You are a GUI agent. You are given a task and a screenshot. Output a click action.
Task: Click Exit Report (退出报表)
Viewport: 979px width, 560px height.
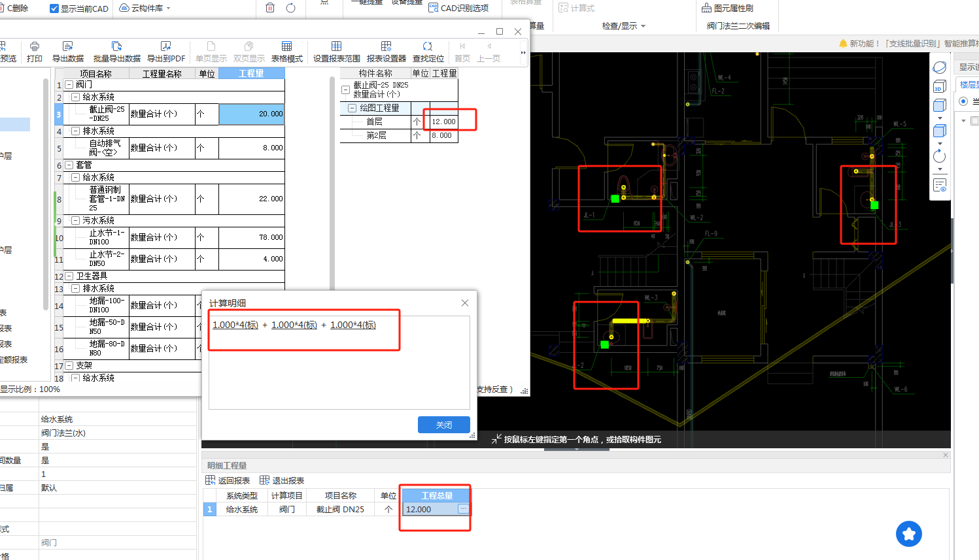pos(282,480)
